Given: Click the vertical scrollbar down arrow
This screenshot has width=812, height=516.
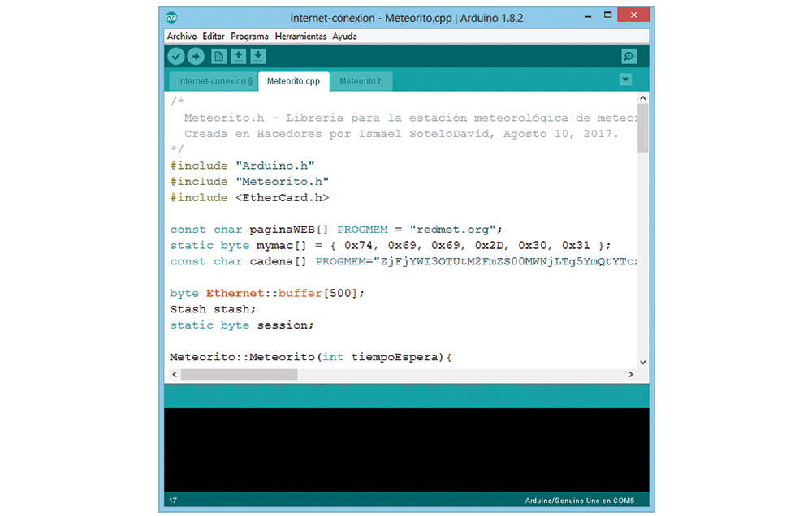Looking at the screenshot, I should tap(643, 362).
